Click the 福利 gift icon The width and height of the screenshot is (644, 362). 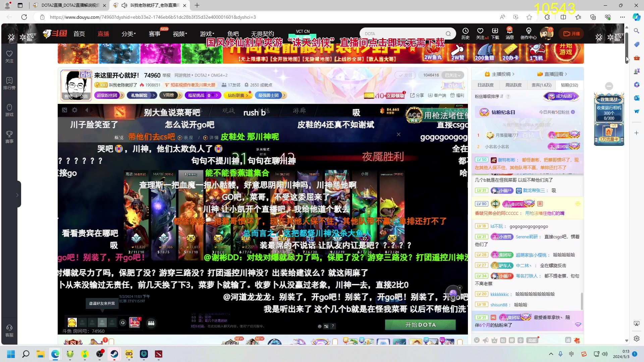(452, 96)
